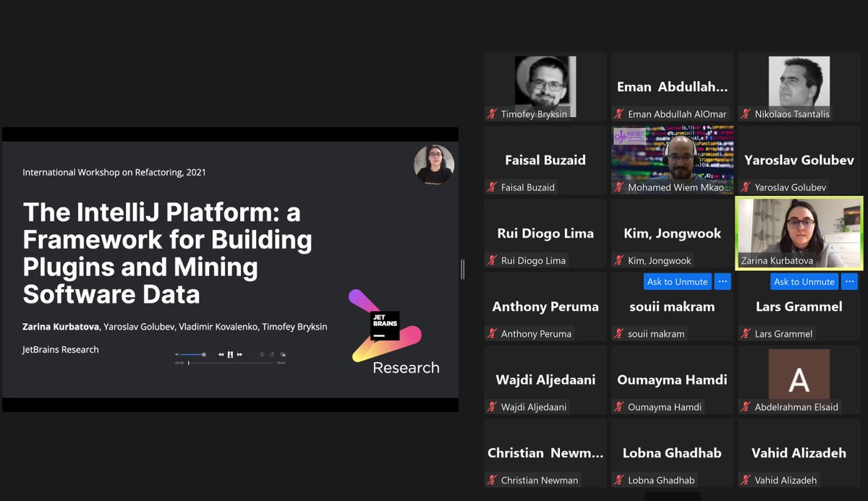Click the JetBrains Research logo on slide
This screenshot has width=868, height=501.
point(394,332)
